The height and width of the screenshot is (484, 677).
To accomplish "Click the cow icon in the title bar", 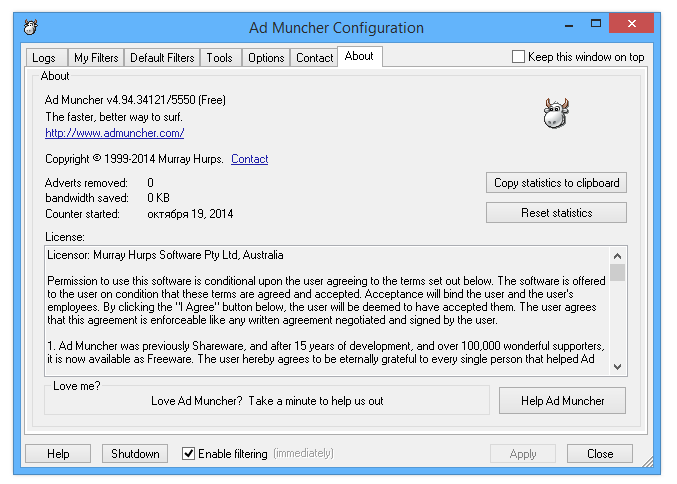I will [x=31, y=27].
